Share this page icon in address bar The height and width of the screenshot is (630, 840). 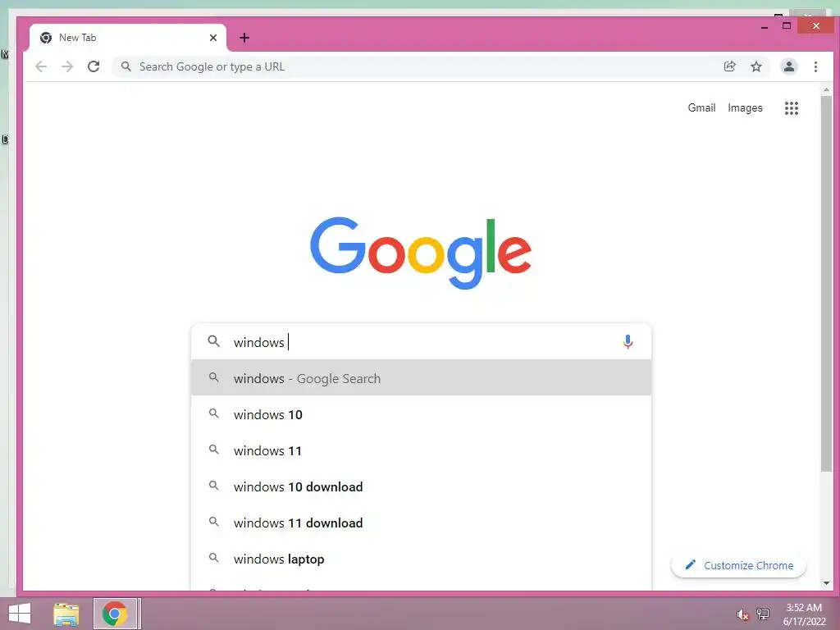tap(729, 66)
